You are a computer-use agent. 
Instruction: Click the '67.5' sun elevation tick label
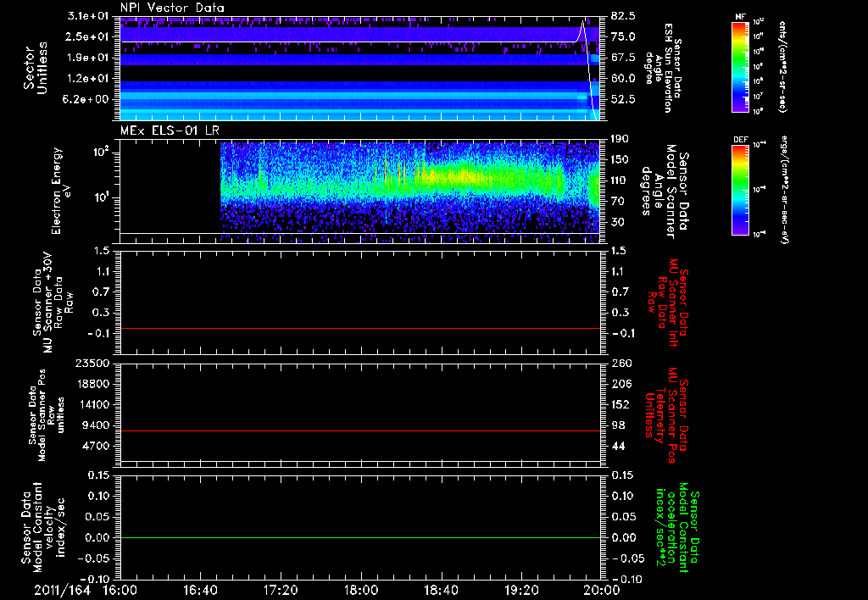coord(623,58)
